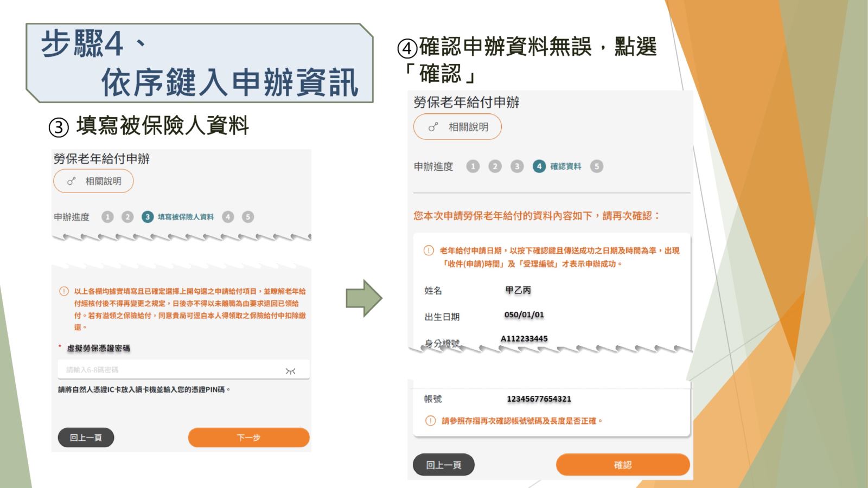Click the 勞保老年給付申辦 title in right panel
The image size is (868, 488).
pos(467,102)
